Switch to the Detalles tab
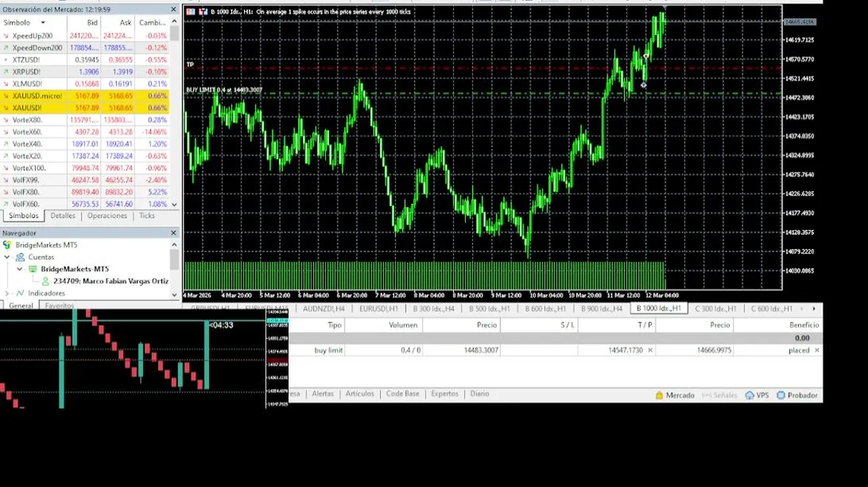The height and width of the screenshot is (487, 868). click(63, 216)
